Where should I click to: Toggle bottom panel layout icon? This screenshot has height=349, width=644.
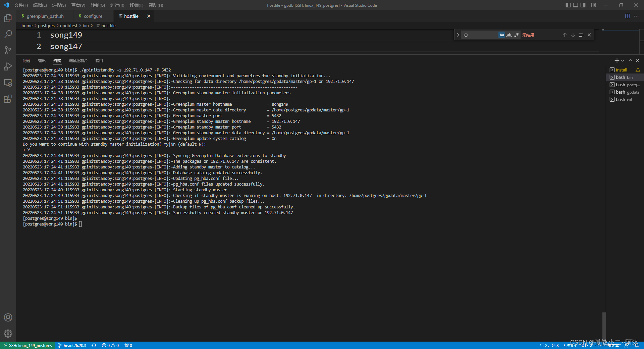[576, 5]
